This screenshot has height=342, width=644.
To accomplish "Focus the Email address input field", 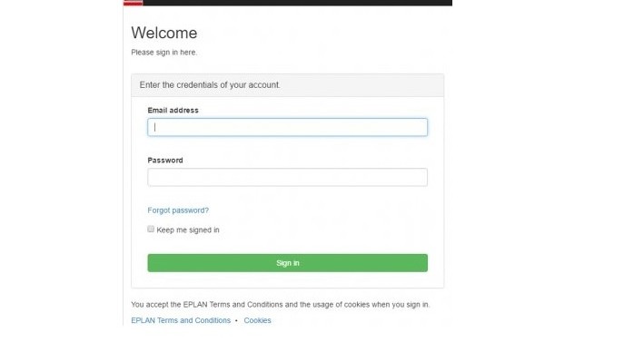I will [288, 127].
